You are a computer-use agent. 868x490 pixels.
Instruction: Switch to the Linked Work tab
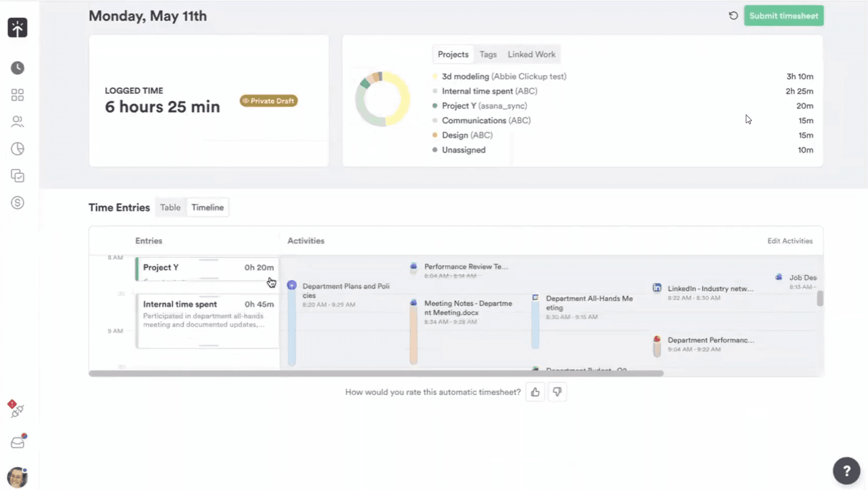coord(531,54)
